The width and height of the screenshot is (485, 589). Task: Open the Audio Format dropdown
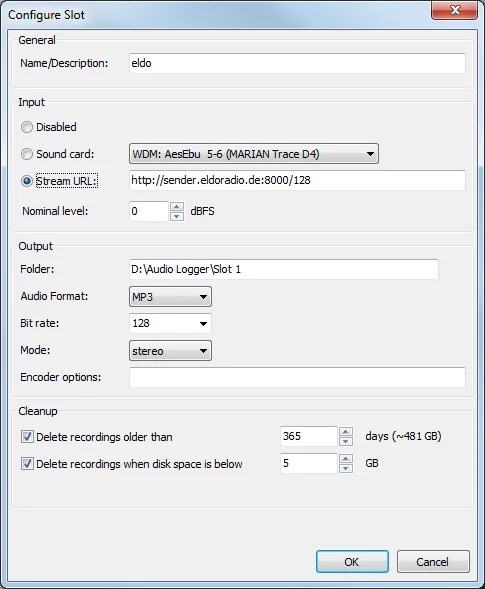[x=170, y=297]
